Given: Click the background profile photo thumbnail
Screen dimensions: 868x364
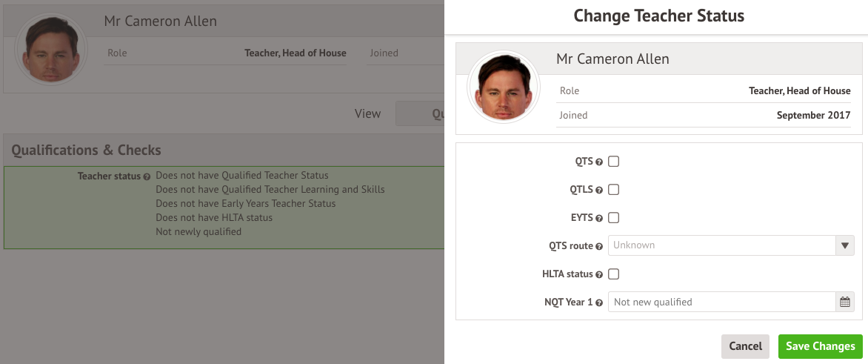Looking at the screenshot, I should (50, 50).
